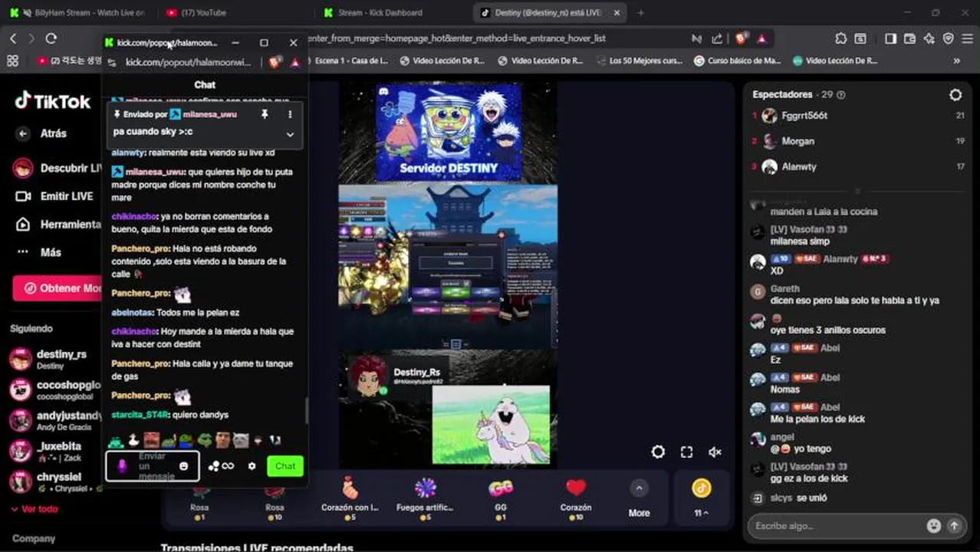Open pinned message three-dot menu
980x552 pixels.
[x=290, y=114]
